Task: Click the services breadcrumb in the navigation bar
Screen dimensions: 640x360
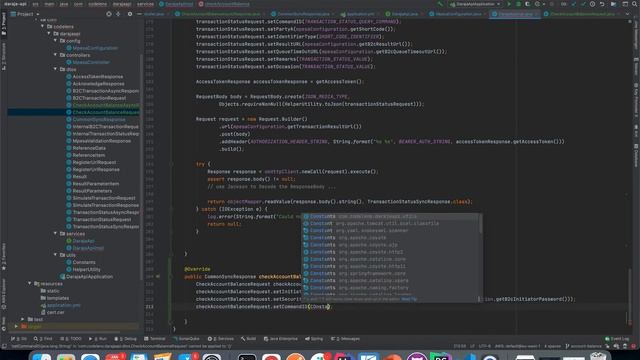Action: (x=145, y=4)
